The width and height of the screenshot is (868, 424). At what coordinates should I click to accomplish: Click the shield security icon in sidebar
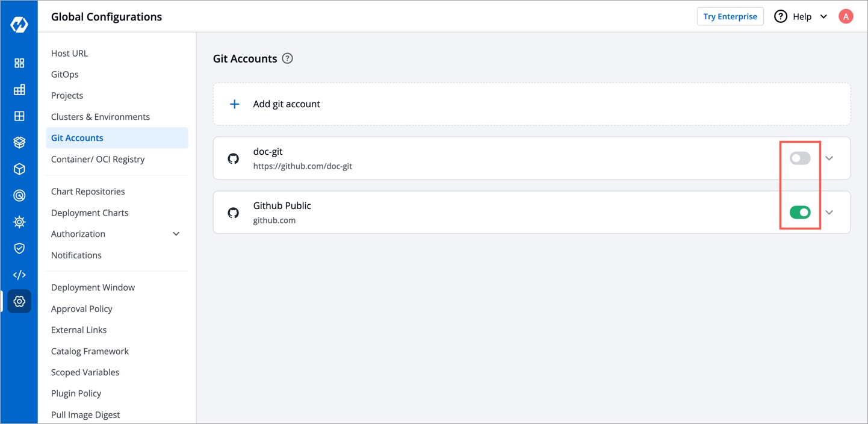point(19,248)
